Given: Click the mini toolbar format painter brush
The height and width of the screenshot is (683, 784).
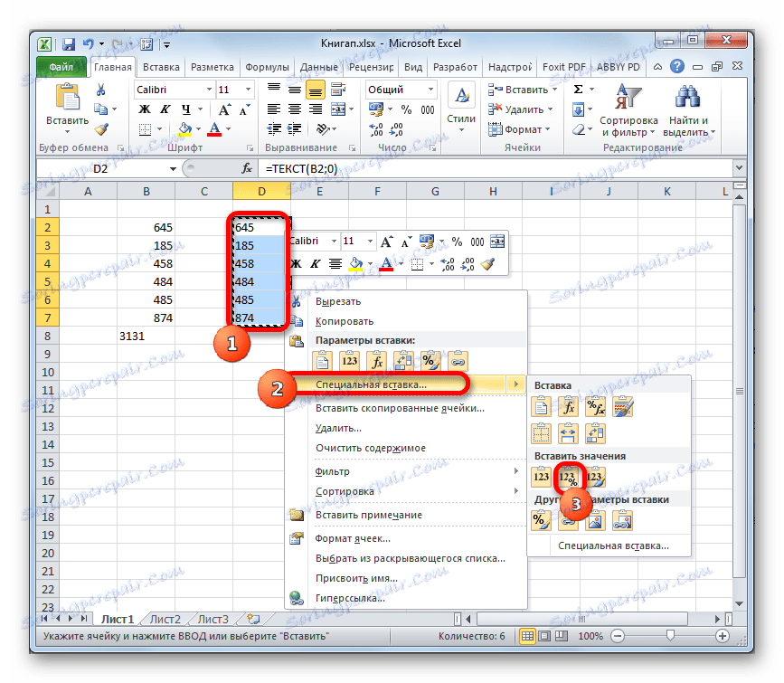Looking at the screenshot, I should (x=488, y=263).
